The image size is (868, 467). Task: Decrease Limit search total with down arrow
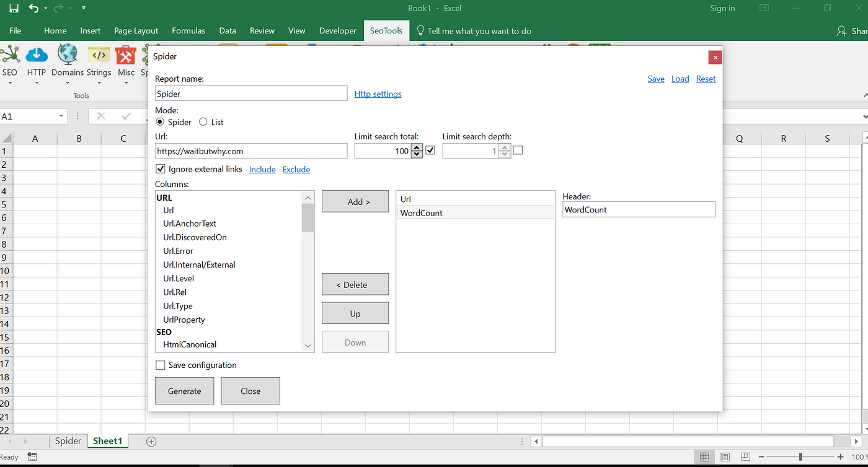417,154
